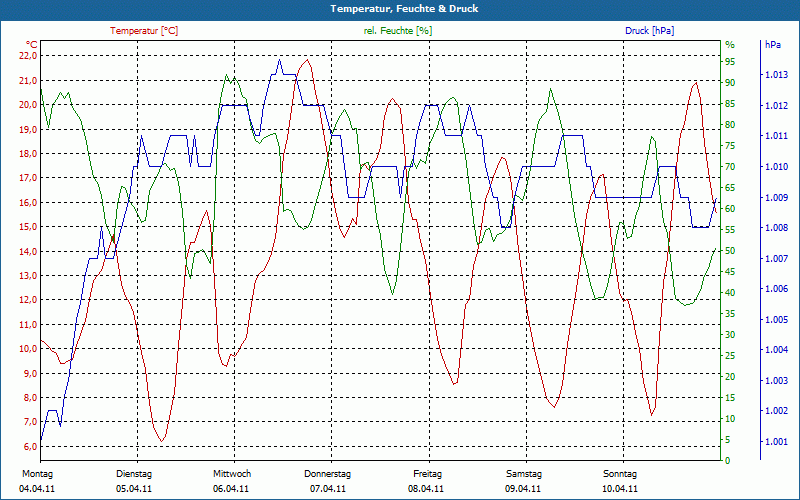Click the '16,0' temperature axis value
Viewport: 800px width, 500px height.
(28, 203)
